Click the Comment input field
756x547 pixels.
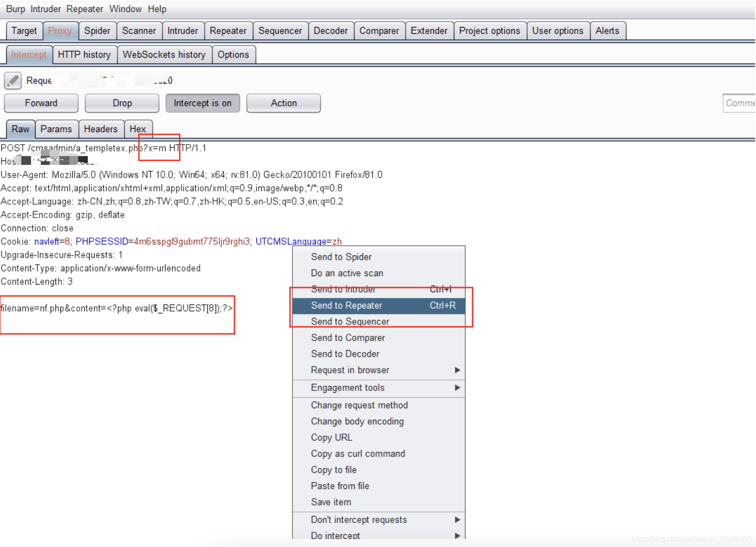tap(739, 103)
